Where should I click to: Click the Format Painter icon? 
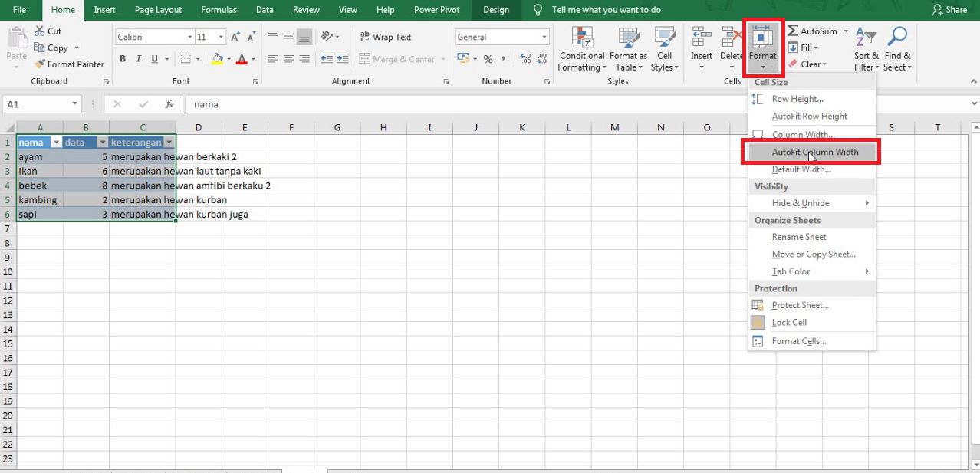click(41, 64)
